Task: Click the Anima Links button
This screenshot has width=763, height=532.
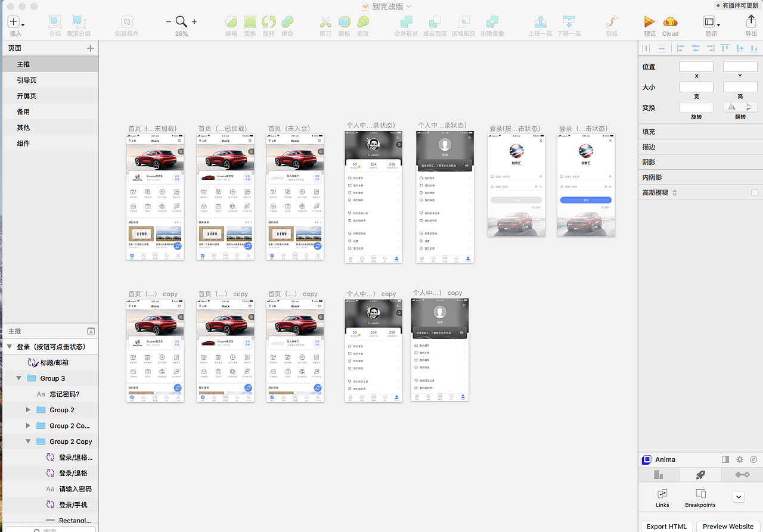Action: [x=662, y=498]
